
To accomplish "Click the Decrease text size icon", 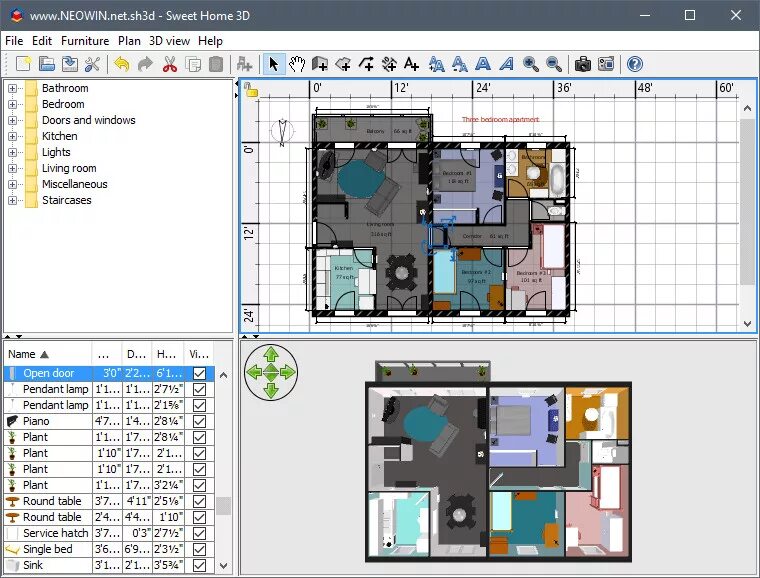I will pyautogui.click(x=459, y=64).
